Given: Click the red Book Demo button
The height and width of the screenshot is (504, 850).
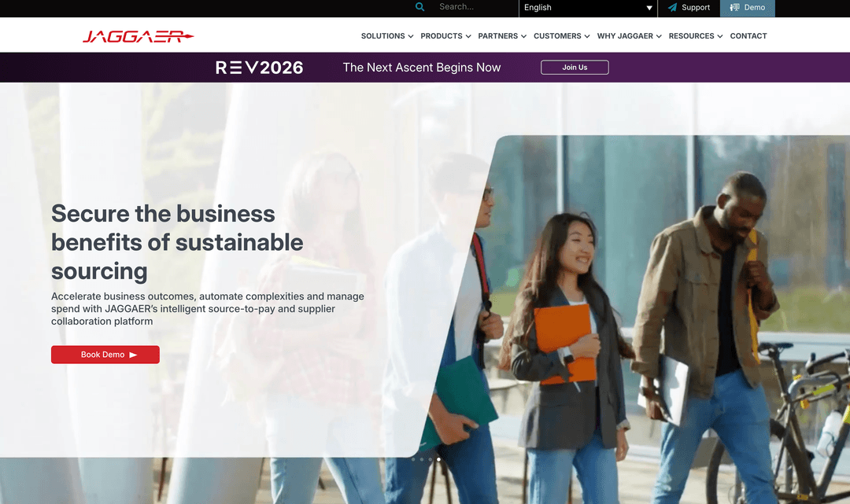Looking at the screenshot, I should [x=105, y=355].
